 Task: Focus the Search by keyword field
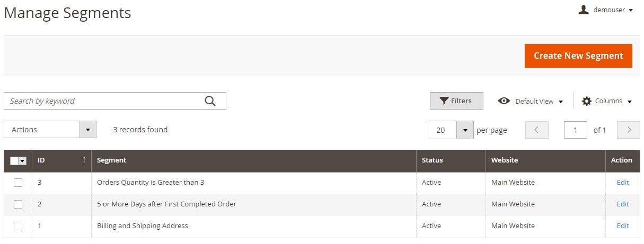coord(104,101)
